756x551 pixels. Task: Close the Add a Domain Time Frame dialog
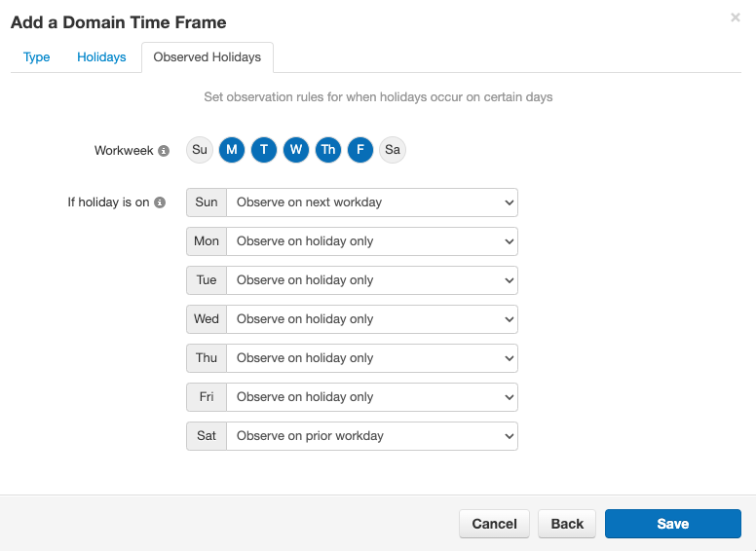coord(736,18)
